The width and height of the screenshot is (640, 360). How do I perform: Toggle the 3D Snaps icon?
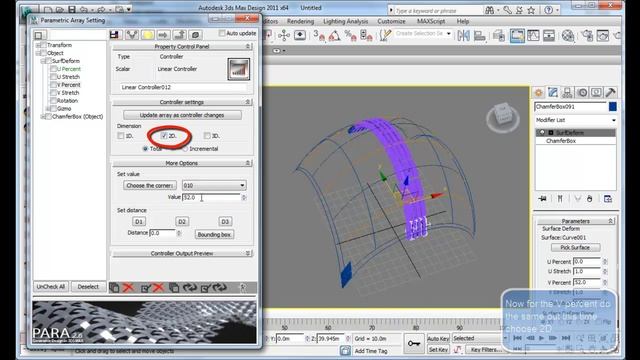(319, 36)
